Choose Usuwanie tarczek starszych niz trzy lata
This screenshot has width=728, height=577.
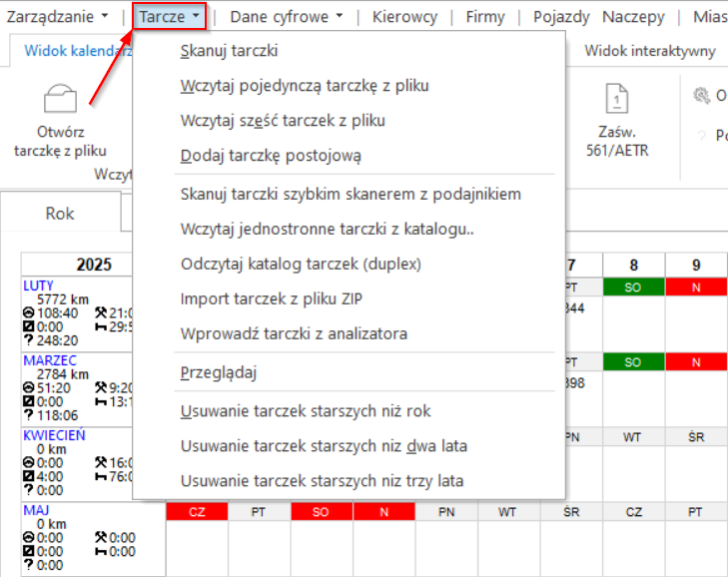pos(349,480)
